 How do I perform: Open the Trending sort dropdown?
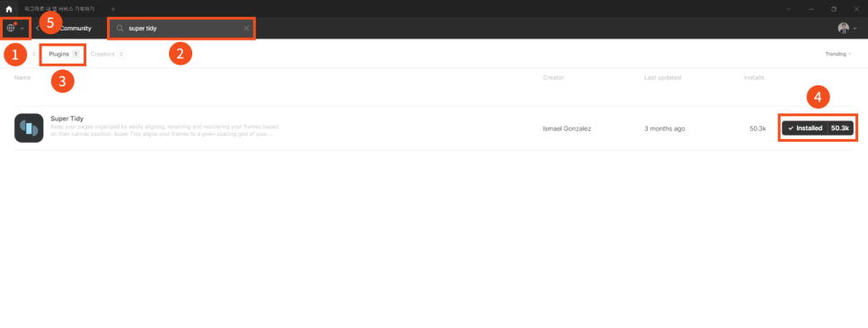coord(838,54)
